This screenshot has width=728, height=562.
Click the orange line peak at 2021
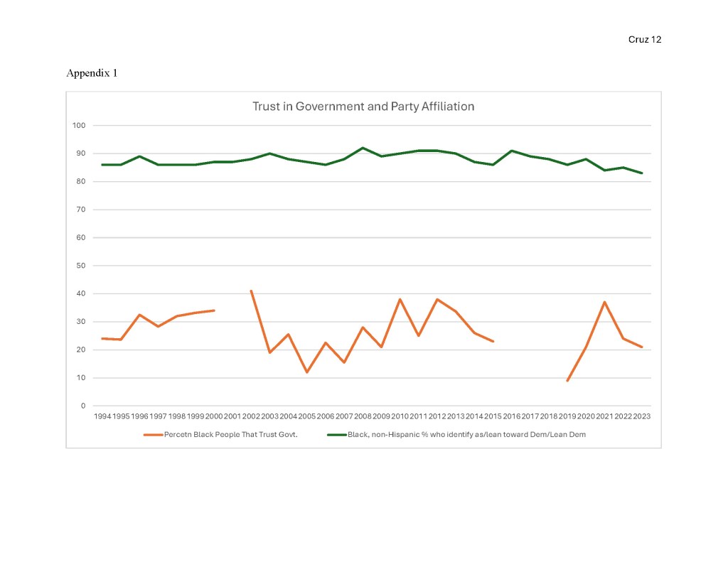click(604, 302)
